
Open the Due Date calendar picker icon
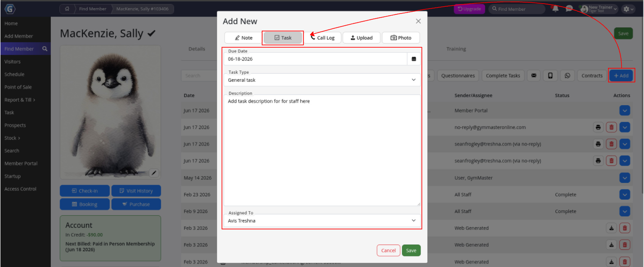(414, 59)
